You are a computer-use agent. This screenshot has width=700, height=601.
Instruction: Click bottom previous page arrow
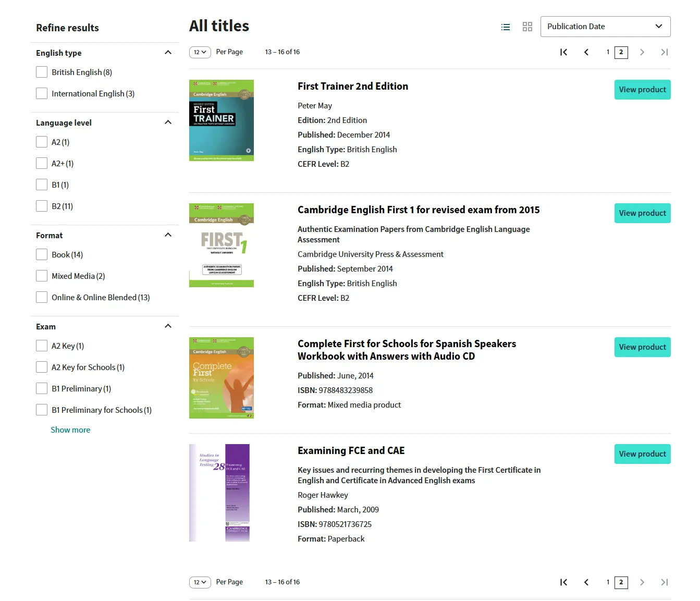(x=586, y=582)
